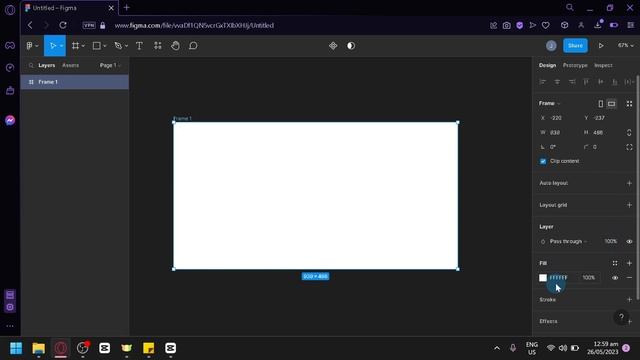Toggle fill visibility eye icon
This screenshot has width=640, height=360.
click(x=615, y=278)
